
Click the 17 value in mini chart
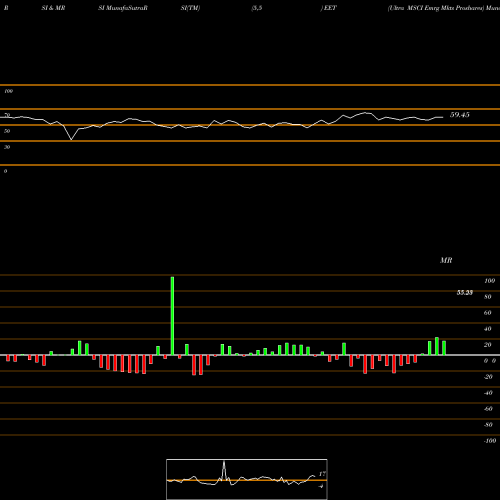322,474
